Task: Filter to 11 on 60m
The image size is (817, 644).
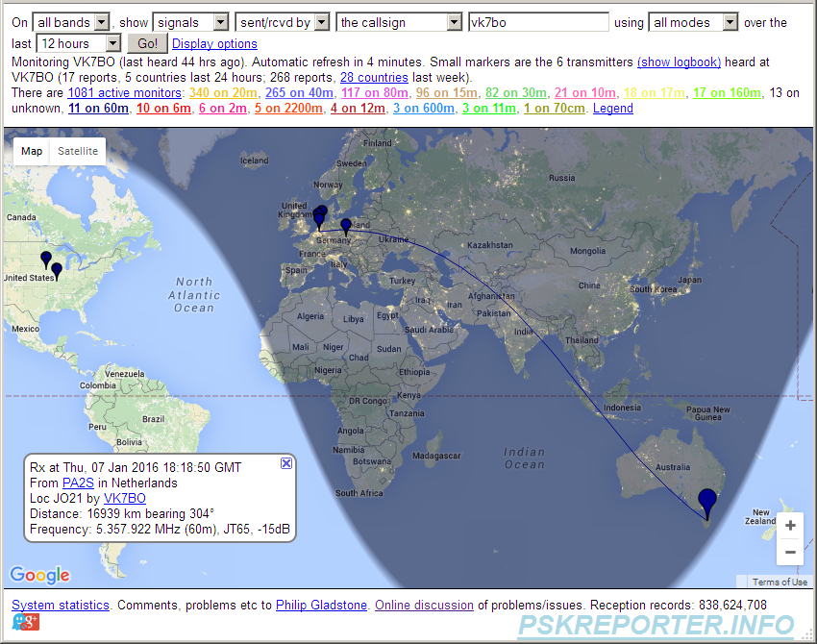Action: (x=98, y=109)
